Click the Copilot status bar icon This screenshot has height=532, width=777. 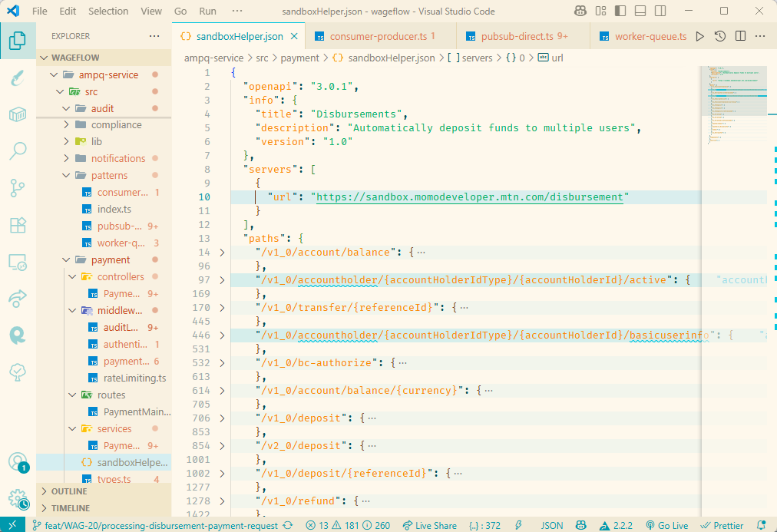point(580,526)
